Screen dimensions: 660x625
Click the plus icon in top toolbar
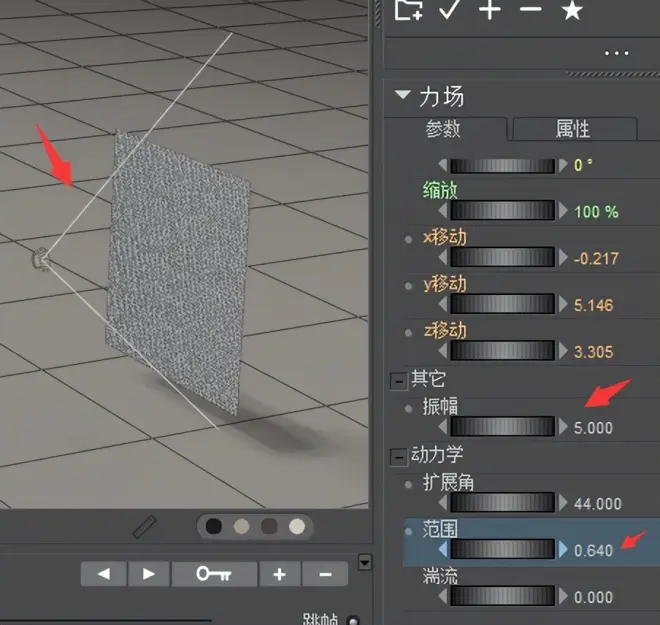point(489,10)
